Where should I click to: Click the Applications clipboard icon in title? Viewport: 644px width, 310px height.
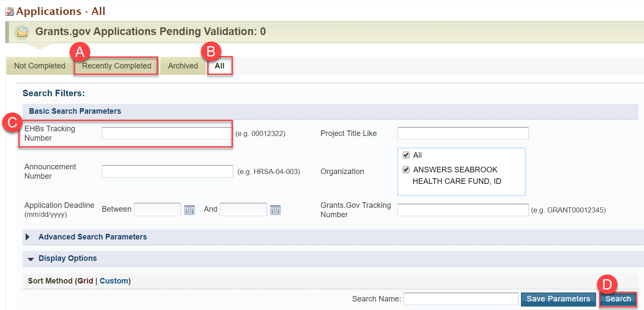coord(9,12)
